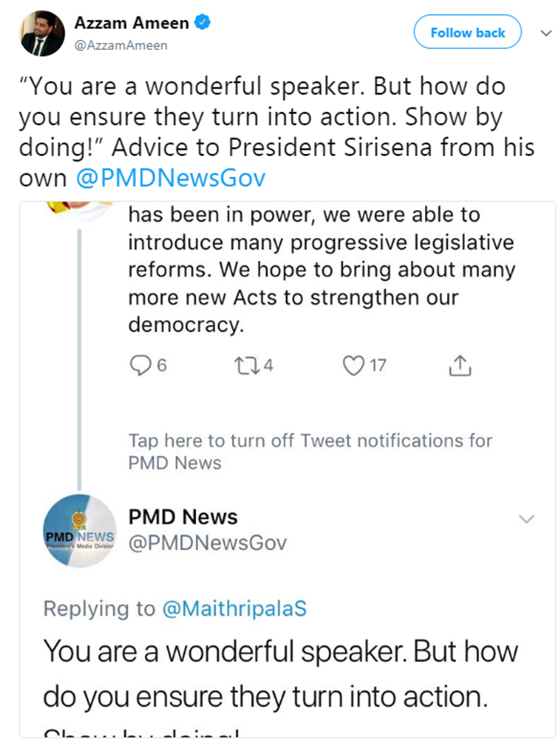Open PMD News reply 'You are a wonderful speaker'
This screenshot has width=560, height=746.
coord(280,674)
